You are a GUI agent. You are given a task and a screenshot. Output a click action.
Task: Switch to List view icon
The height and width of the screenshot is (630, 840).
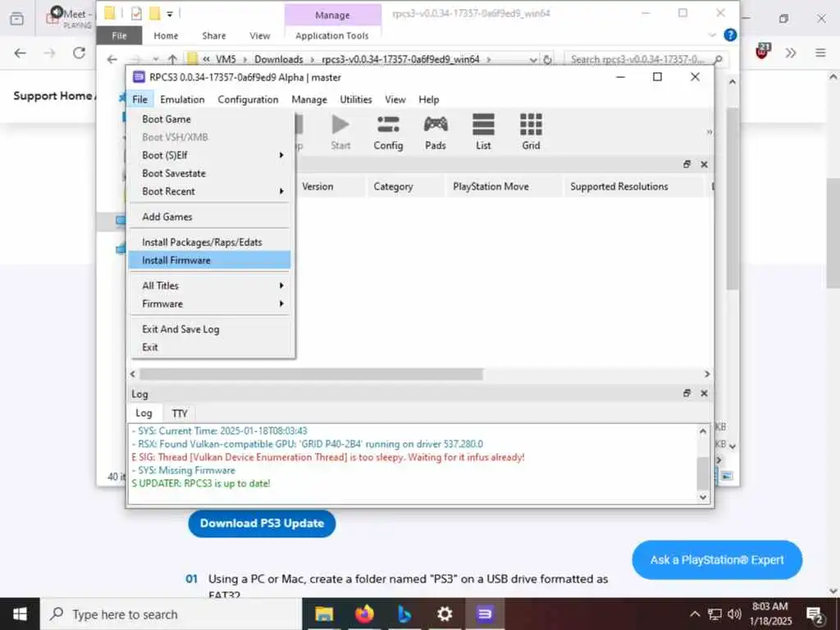pos(483,132)
